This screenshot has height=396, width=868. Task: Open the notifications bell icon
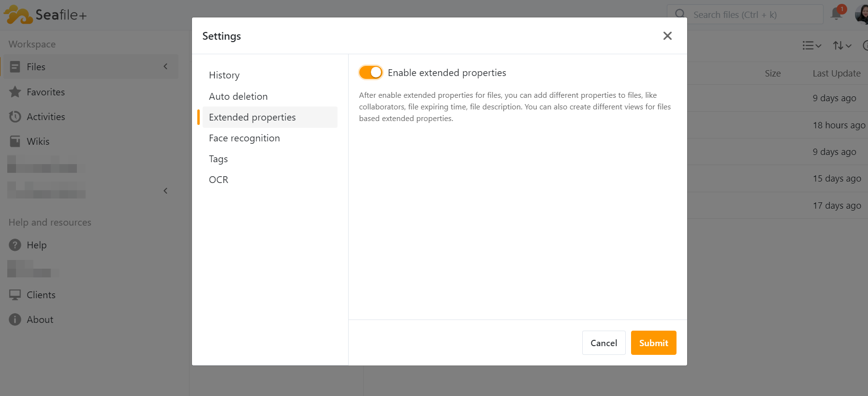(x=836, y=14)
